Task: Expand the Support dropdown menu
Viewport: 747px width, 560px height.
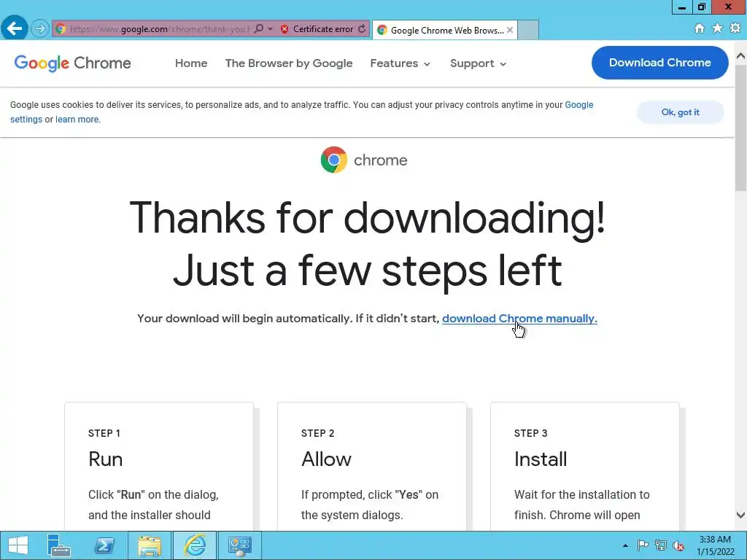Action: pos(479,63)
